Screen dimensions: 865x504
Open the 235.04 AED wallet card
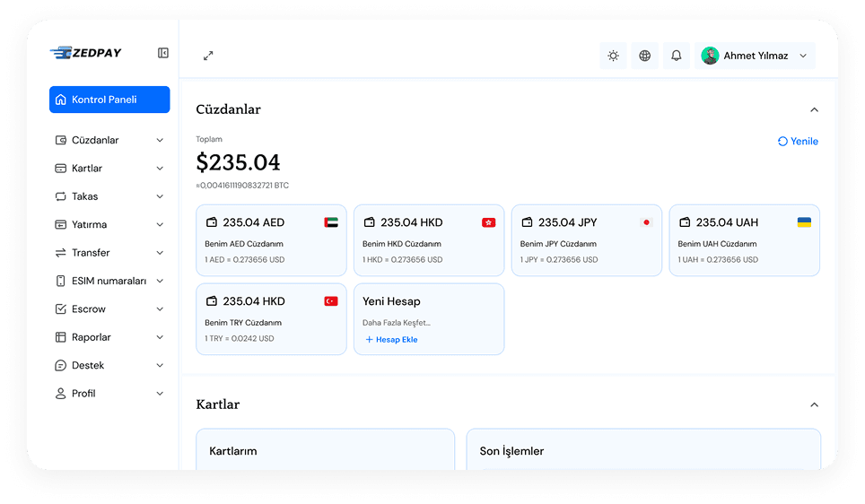271,240
